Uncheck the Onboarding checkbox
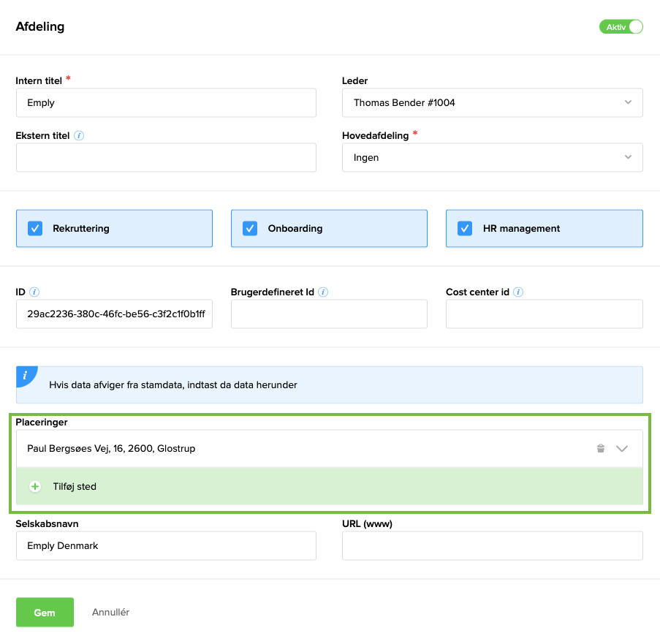The image size is (660, 644). (x=250, y=228)
